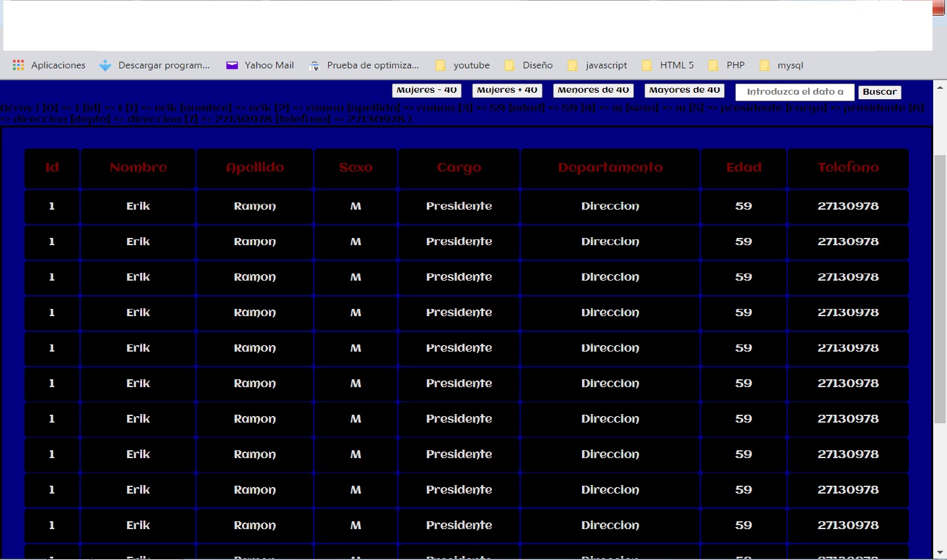The width and height of the screenshot is (947, 560).
Task: Click the Telefono column header
Action: [848, 168]
